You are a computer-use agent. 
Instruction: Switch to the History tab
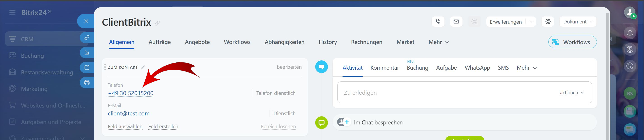[x=328, y=42]
